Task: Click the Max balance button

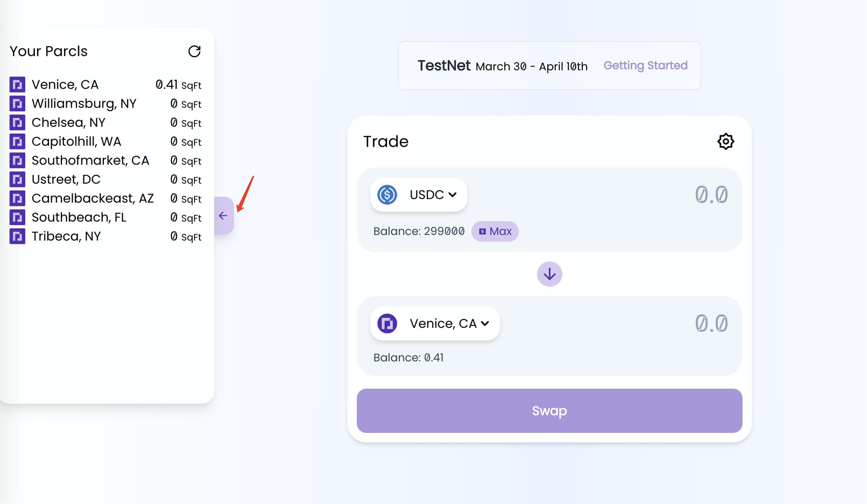Action: (495, 231)
